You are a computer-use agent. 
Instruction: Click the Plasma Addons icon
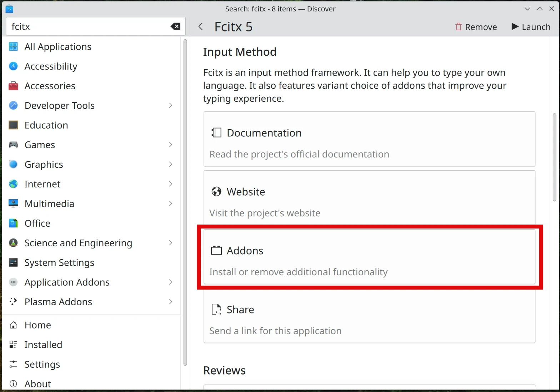coord(13,302)
